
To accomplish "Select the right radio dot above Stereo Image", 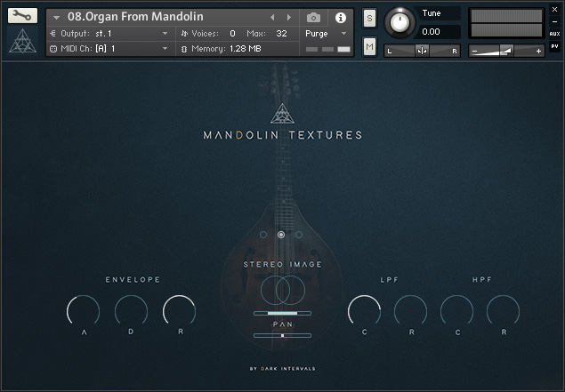I will coord(299,235).
